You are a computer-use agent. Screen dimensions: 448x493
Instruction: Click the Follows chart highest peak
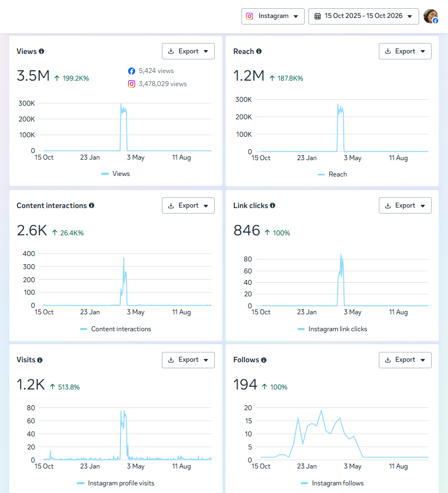(x=321, y=410)
